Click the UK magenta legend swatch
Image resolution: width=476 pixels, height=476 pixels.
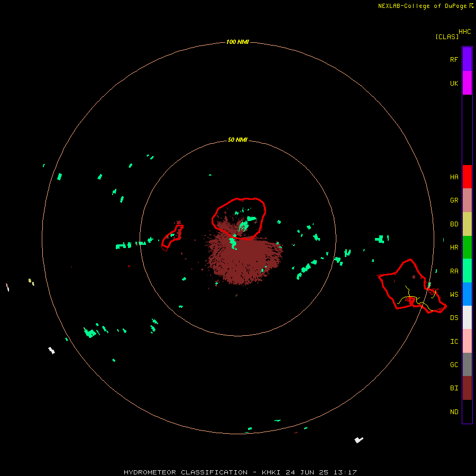click(x=467, y=83)
